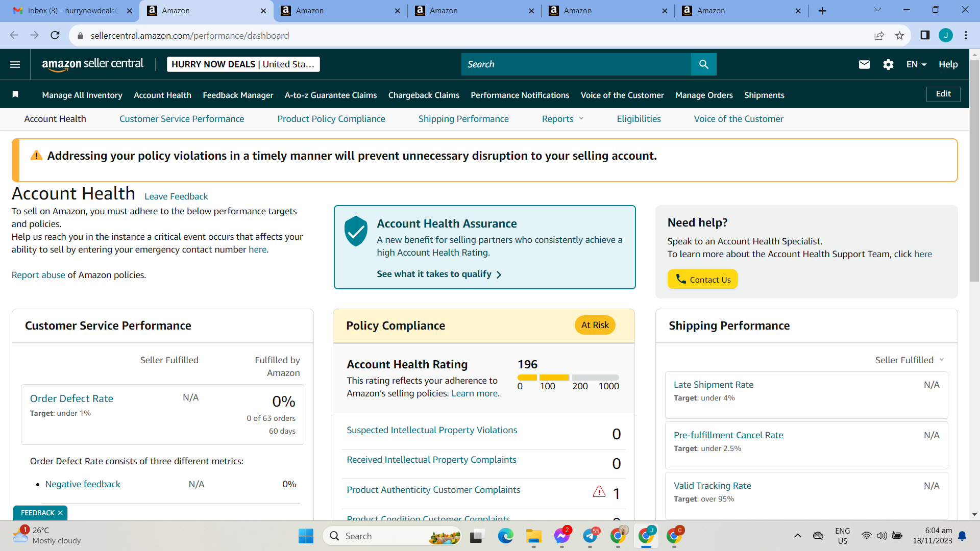Switch to Customer Service Performance tab
This screenshot has height=551, width=980.
point(182,119)
